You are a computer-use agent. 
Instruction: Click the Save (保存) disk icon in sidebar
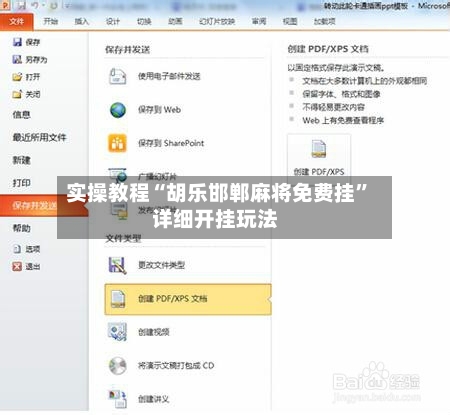tap(17, 42)
